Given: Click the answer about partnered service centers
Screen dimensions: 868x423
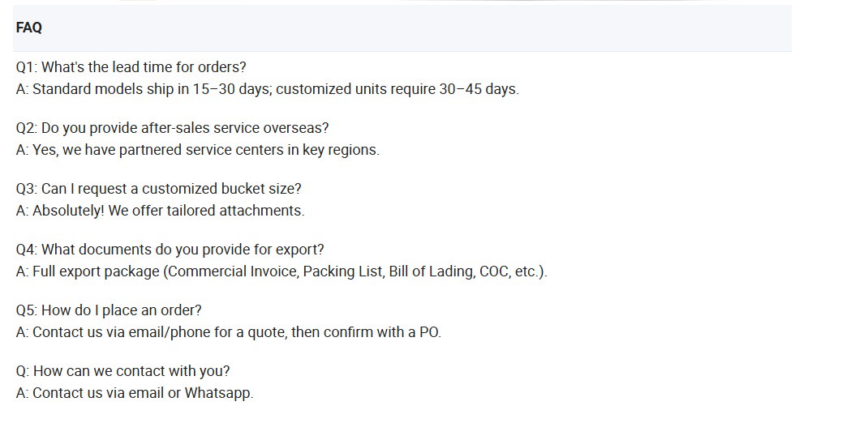Looking at the screenshot, I should click(x=197, y=150).
